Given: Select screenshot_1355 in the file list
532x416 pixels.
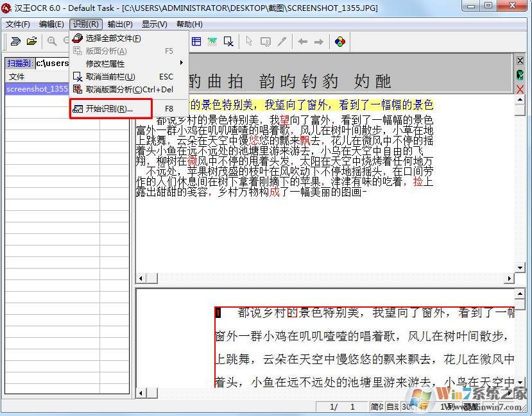Looking at the screenshot, I should [37, 89].
